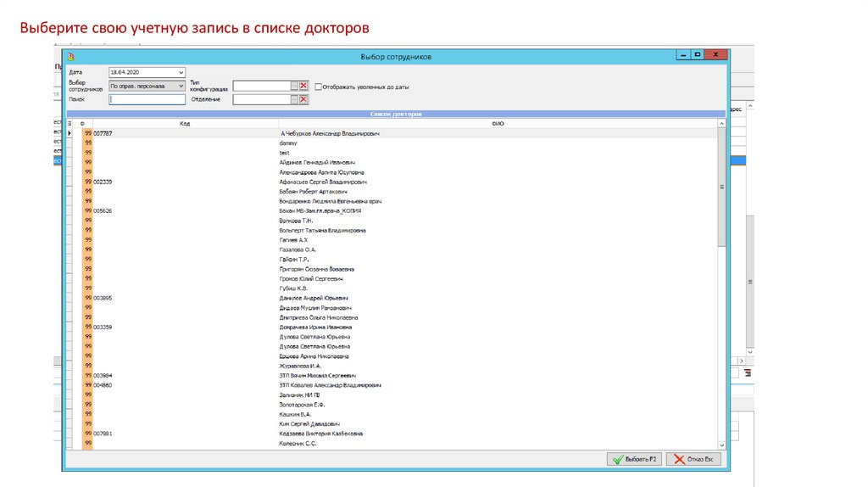Select Волкова Т.Н. in the list

pyautogui.click(x=296, y=221)
